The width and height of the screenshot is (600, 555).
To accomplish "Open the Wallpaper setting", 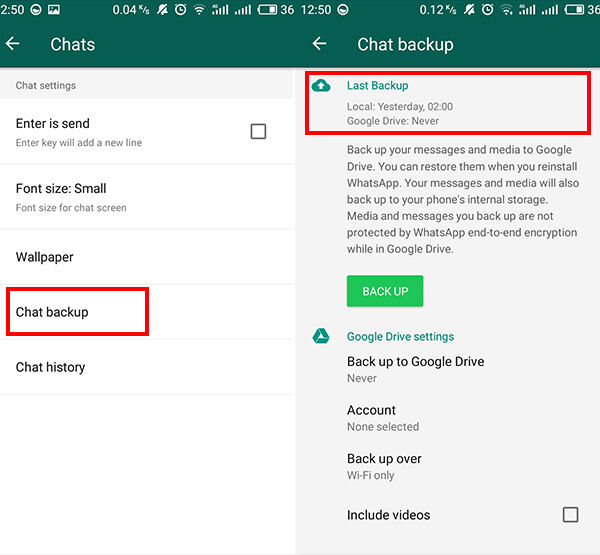I will pos(147,257).
